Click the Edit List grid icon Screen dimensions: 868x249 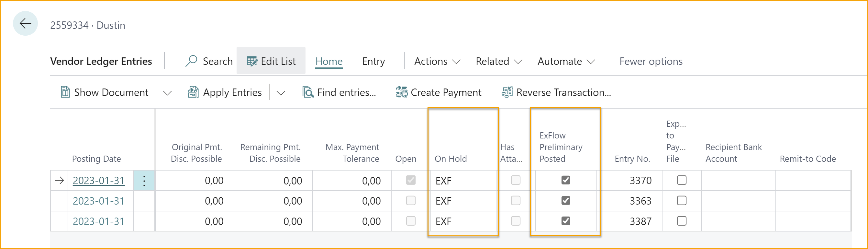[x=252, y=61]
